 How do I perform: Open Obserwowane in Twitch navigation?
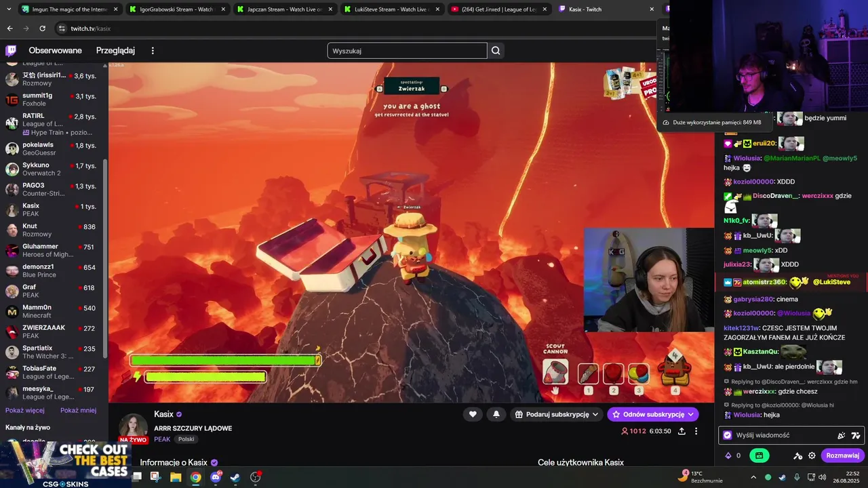click(55, 51)
